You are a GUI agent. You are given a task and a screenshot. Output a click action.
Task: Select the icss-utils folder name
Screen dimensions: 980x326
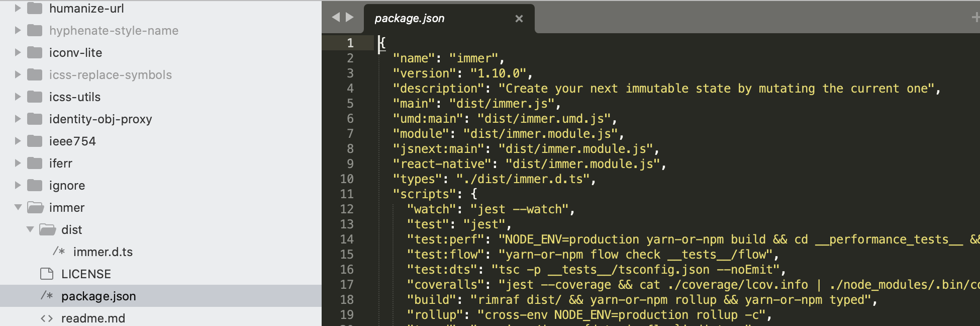click(x=75, y=97)
